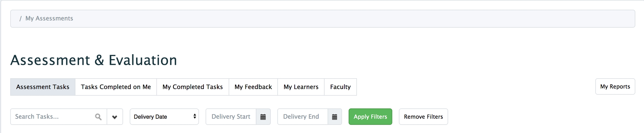Click the Assessment & Evaluation page heading

(94, 60)
